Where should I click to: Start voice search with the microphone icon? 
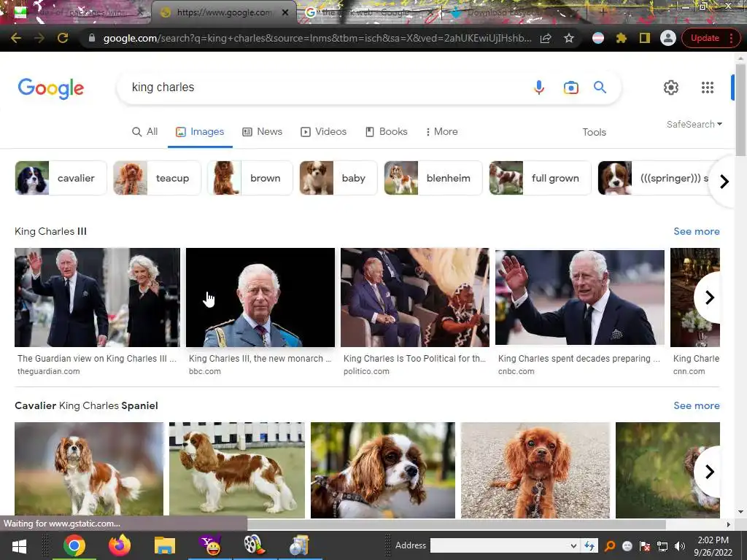539,87
